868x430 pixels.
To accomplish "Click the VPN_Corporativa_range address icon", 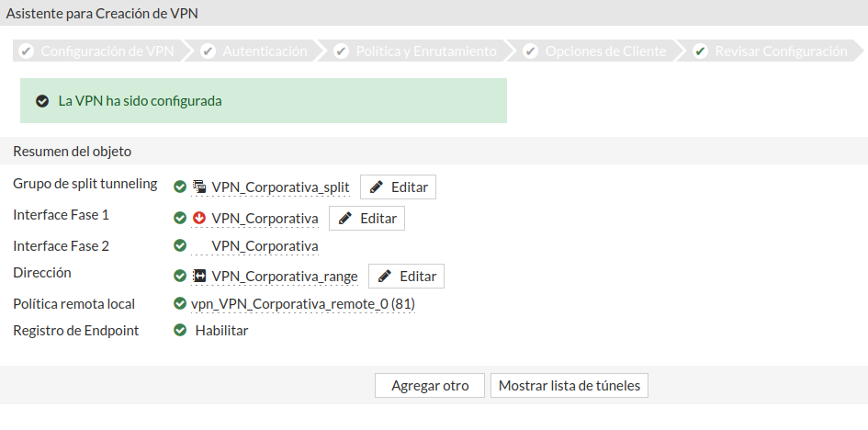I will click(199, 276).
